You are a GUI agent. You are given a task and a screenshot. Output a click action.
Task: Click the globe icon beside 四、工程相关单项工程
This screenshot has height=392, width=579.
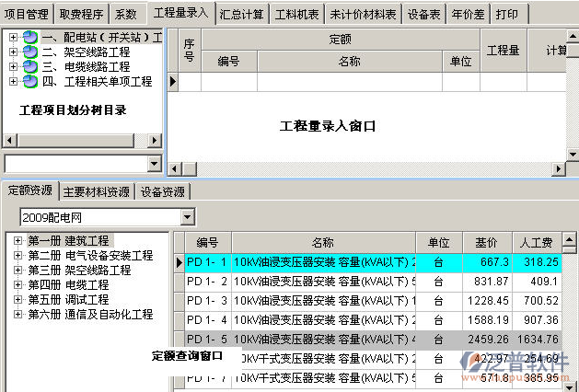point(29,81)
